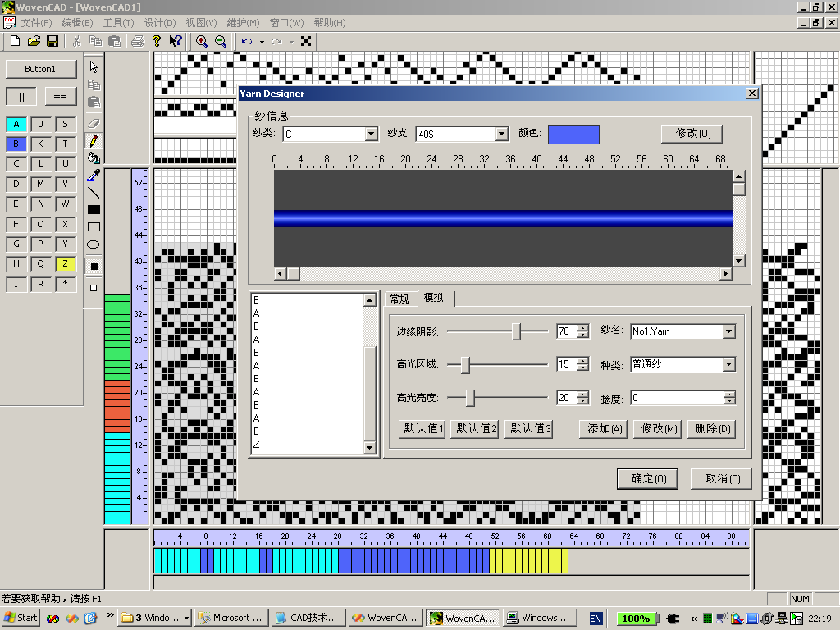
Task: Click the blue 颜色 color swatch
Action: (x=573, y=135)
